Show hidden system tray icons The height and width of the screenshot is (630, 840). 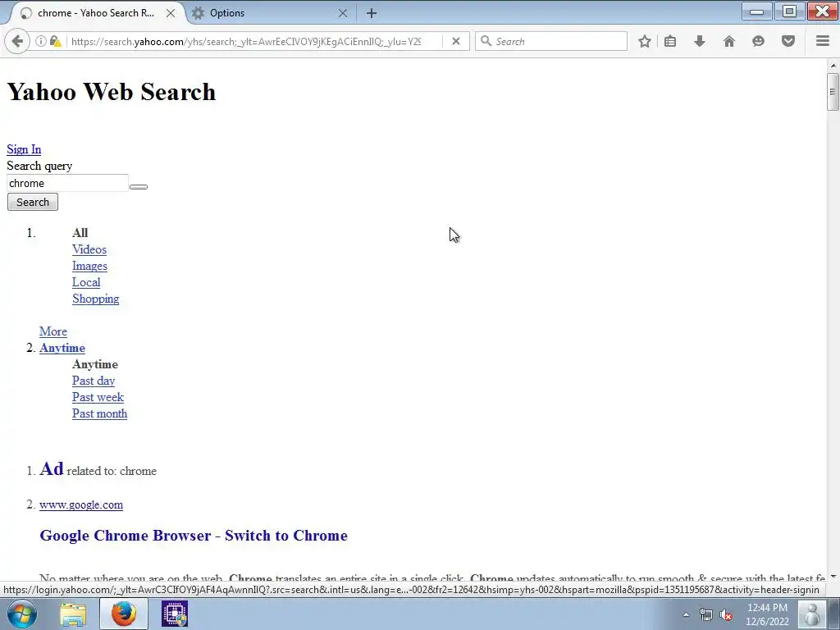(x=686, y=614)
